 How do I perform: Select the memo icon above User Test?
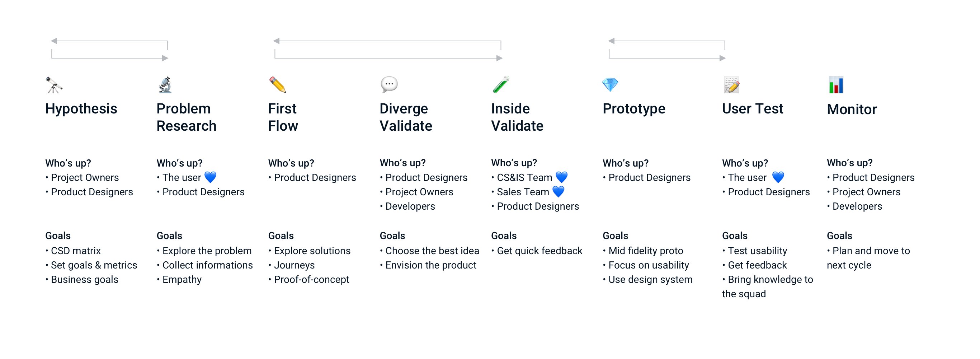click(x=731, y=85)
